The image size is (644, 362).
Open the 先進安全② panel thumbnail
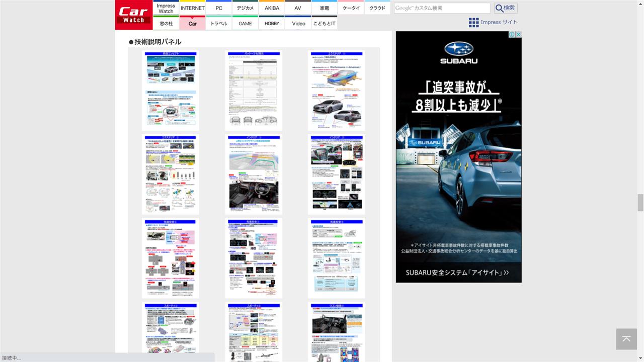(254, 258)
